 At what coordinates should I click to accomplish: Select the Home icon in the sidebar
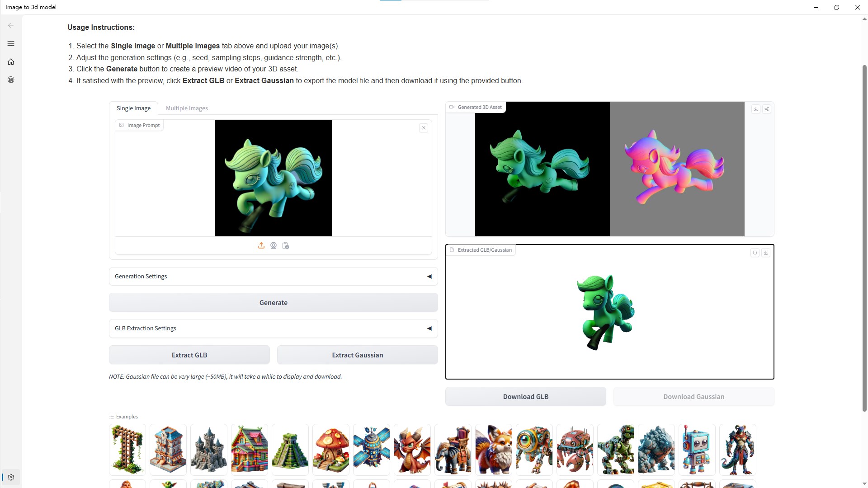(11, 61)
